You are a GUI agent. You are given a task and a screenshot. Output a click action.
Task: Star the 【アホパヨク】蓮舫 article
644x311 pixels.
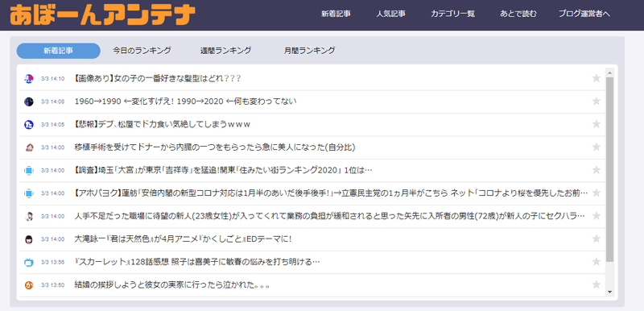[597, 193]
